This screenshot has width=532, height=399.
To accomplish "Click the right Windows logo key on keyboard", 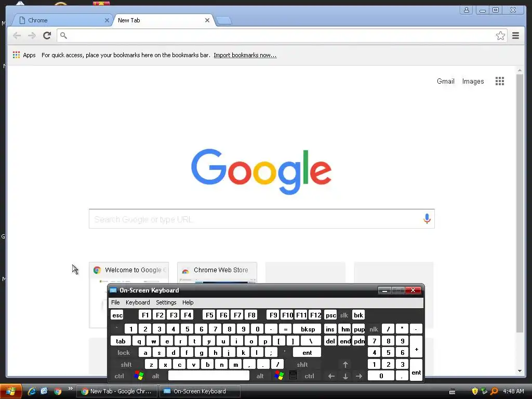I will [x=279, y=376].
